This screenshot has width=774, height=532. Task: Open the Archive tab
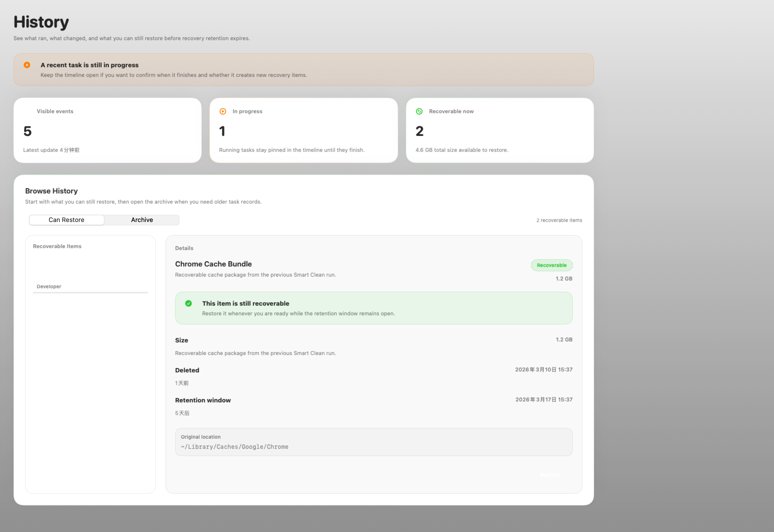(142, 220)
